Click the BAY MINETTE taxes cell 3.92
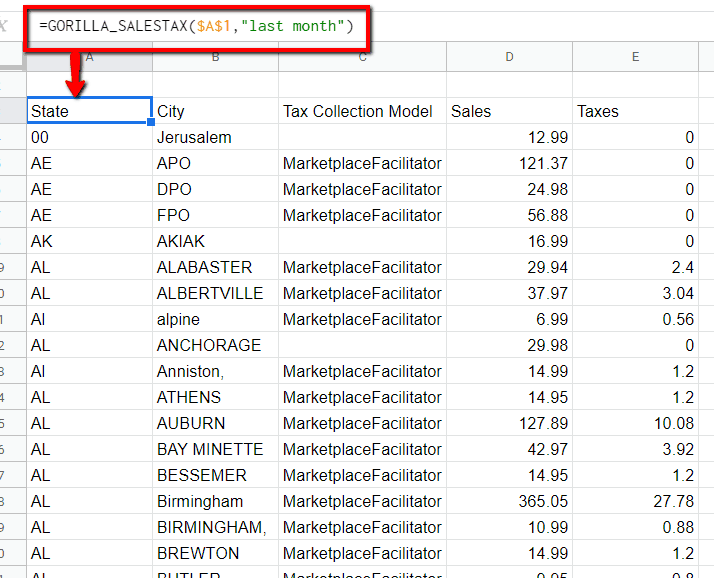Screen dimensions: 714x578 [x=635, y=449]
